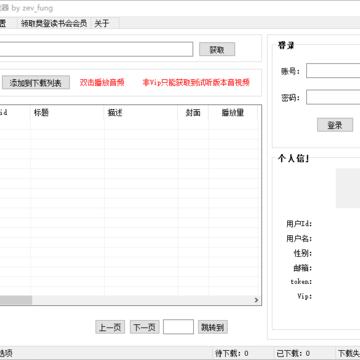Click the 性别 label
The image size is (360, 360).
pos(303,253)
